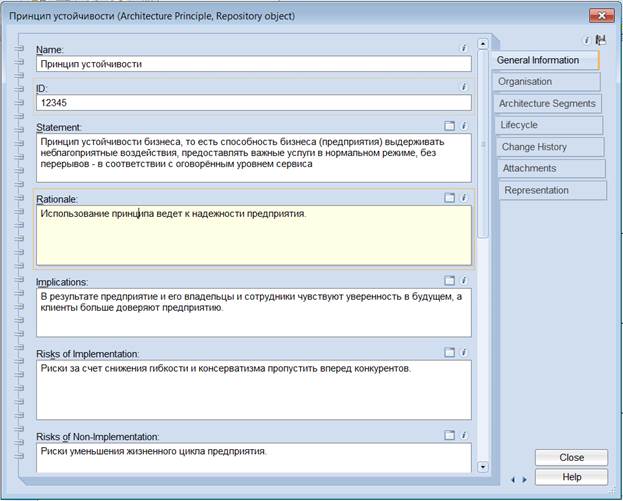Click the Statement label
The image size is (623, 501).
(x=58, y=128)
